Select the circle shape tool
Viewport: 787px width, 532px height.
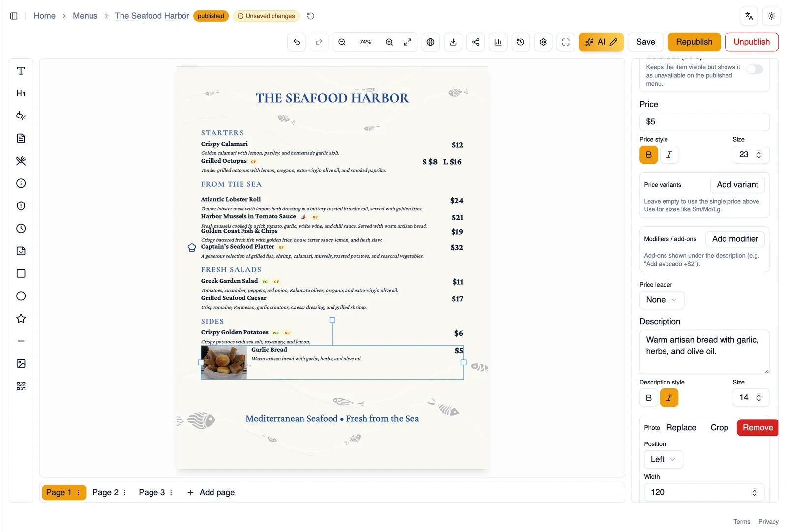point(21,296)
